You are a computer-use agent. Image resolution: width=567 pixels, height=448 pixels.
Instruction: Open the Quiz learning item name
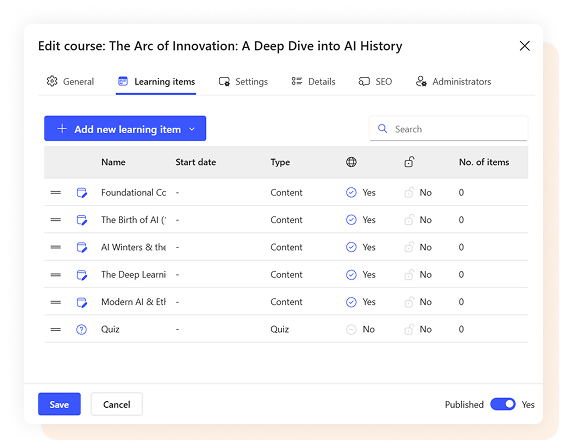(110, 329)
